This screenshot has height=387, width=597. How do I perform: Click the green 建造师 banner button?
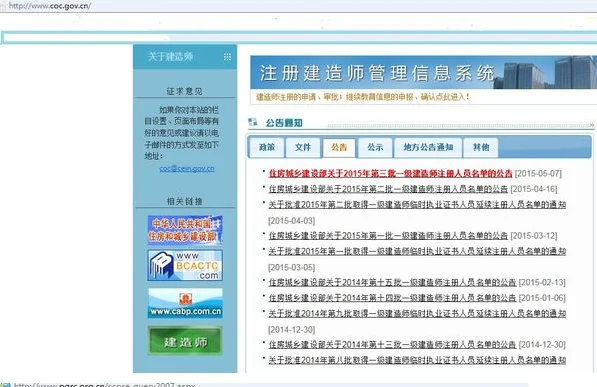[185, 341]
